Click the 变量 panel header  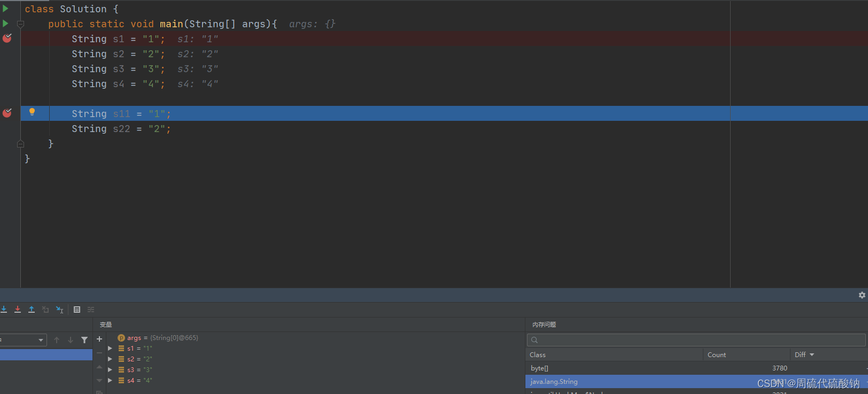[x=106, y=325]
